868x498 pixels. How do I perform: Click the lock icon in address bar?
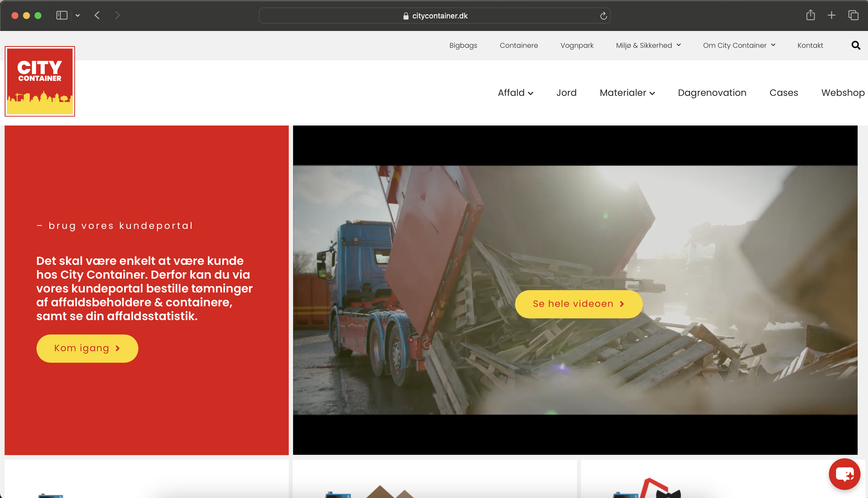[406, 16]
